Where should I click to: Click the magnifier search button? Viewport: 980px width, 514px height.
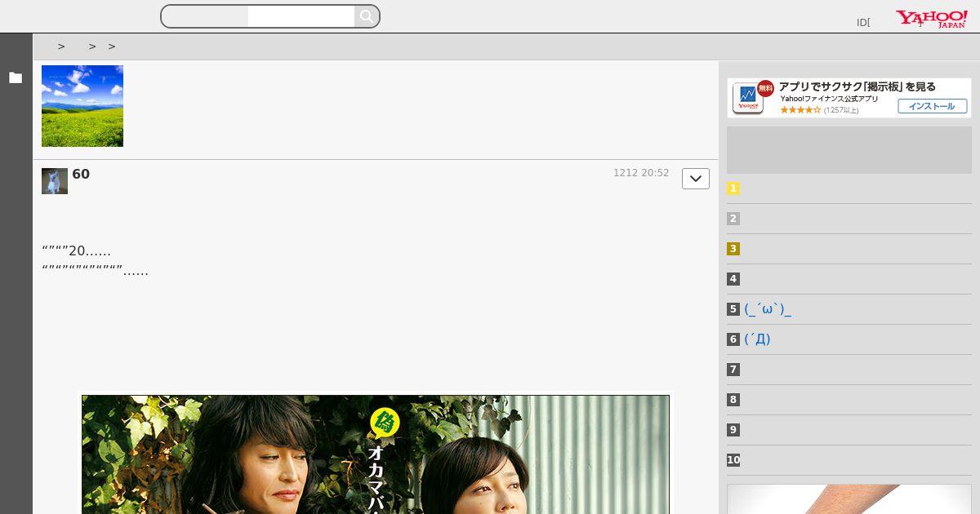point(367,16)
